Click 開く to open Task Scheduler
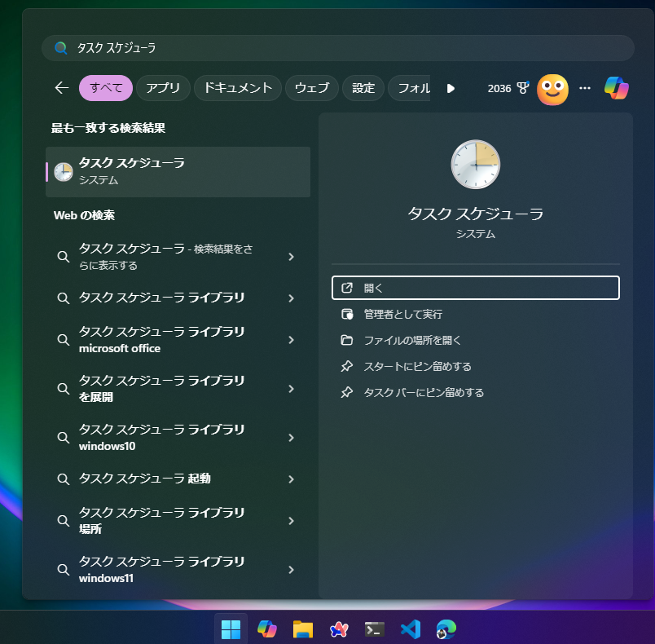655x644 pixels. pos(475,288)
